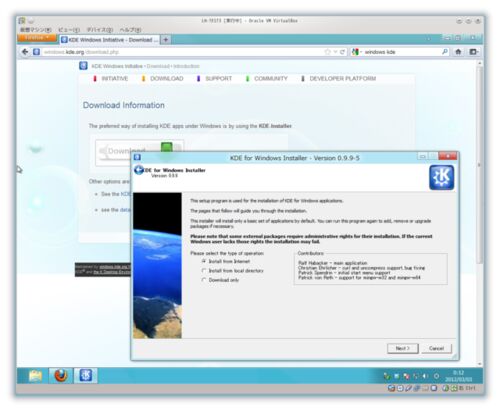Click the VirtualBox USB status icon
This screenshot has height=410, width=500.
coord(408,388)
